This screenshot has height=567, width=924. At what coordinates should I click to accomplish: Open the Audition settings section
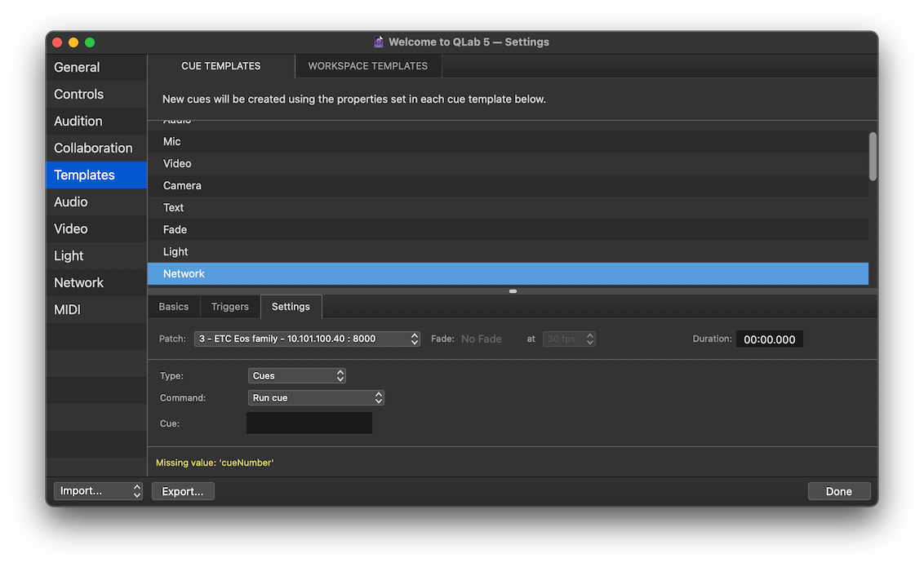point(96,122)
